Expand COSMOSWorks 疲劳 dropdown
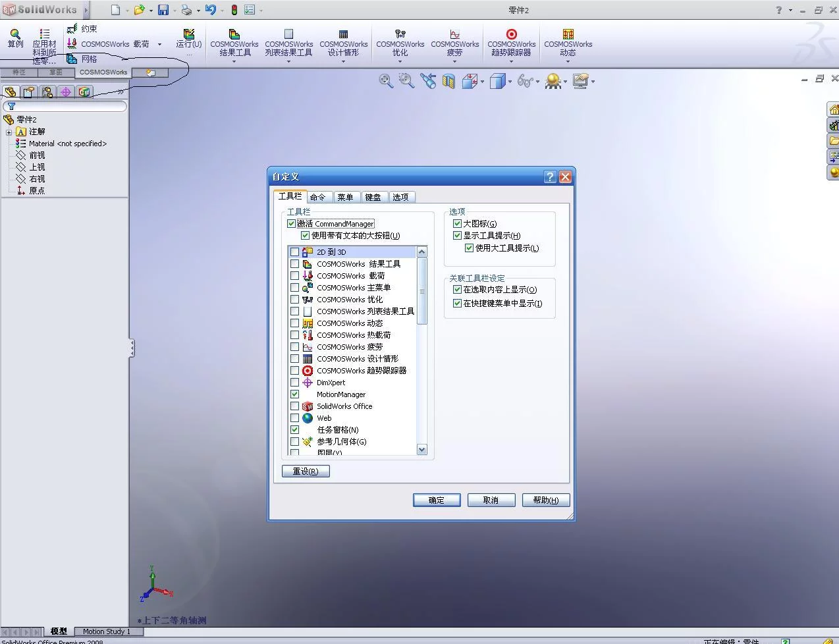The image size is (839, 644). click(x=455, y=61)
